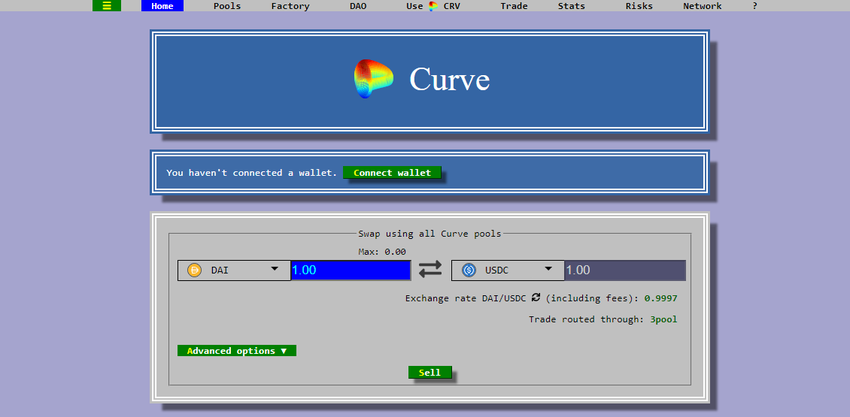The width and height of the screenshot is (850, 417).
Task: Click the Curve title text
Action: [449, 79]
